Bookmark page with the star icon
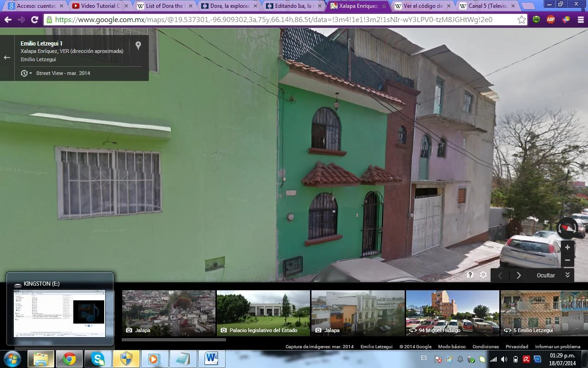This screenshot has width=588, height=368. (x=521, y=20)
